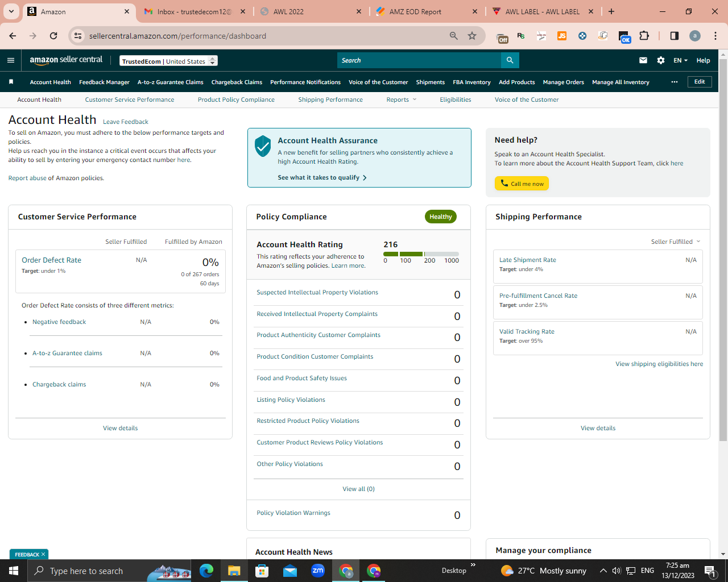This screenshot has width=728, height=582.
Task: Click See what it takes to qualify
Action: pos(322,177)
